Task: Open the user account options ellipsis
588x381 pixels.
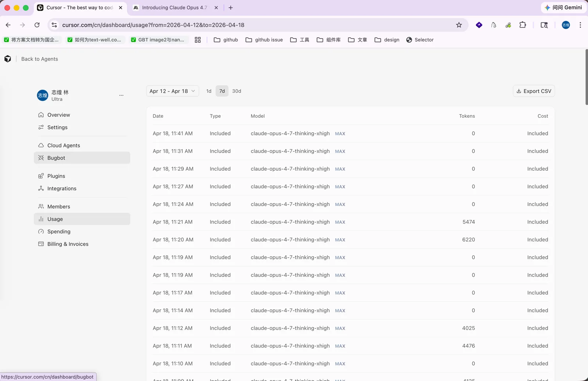Action: pyautogui.click(x=121, y=95)
